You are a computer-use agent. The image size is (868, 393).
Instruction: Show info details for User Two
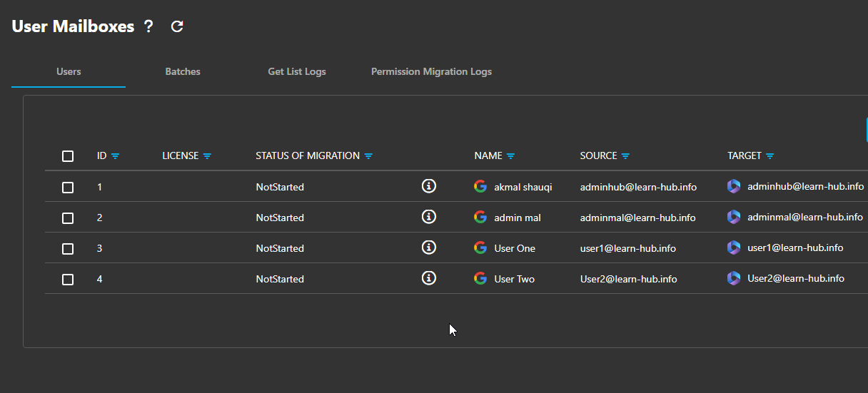(x=428, y=278)
